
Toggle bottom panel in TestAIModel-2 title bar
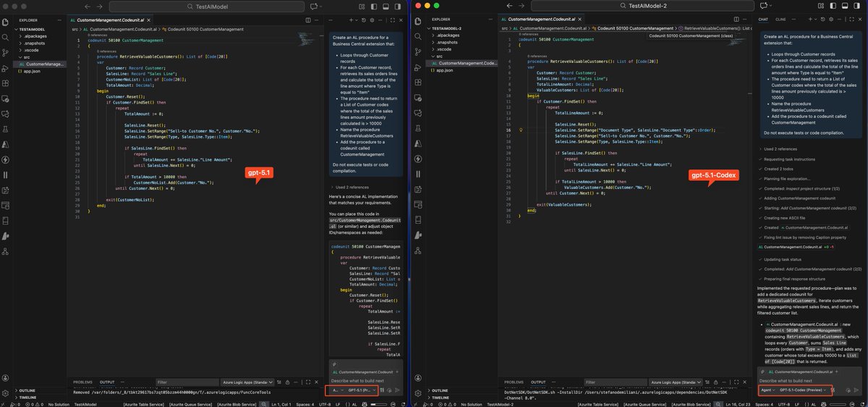[x=845, y=6]
